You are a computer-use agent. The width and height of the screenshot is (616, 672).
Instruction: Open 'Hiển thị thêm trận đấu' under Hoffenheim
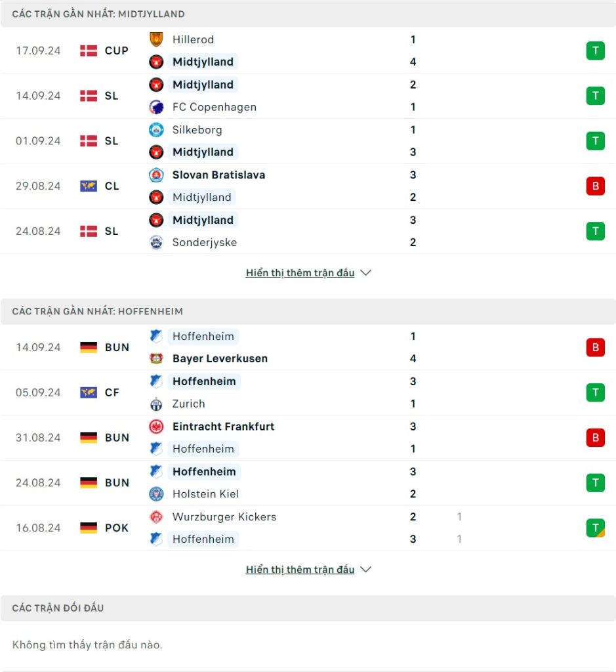[x=300, y=570]
